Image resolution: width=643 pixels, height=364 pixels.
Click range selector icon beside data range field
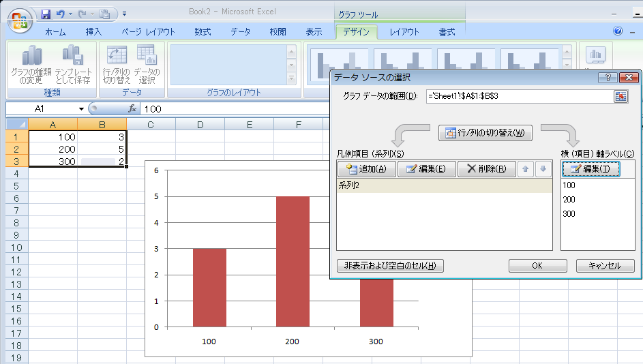[x=620, y=96]
